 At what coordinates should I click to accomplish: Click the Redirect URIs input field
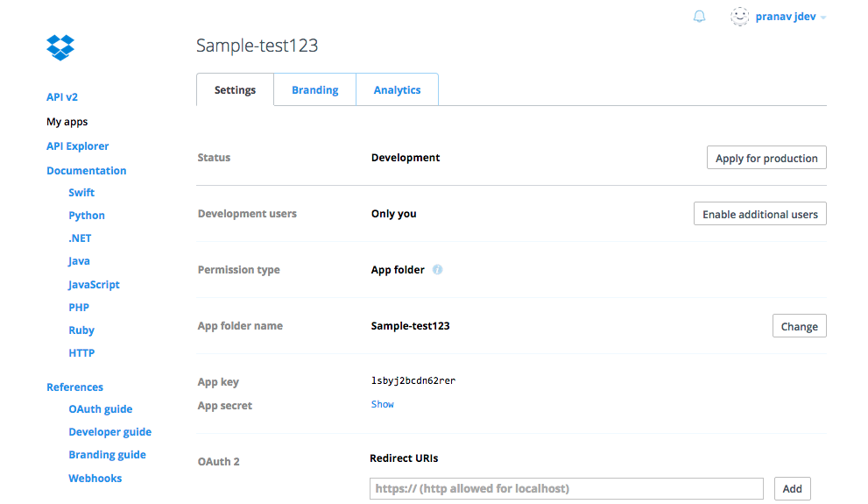point(566,488)
